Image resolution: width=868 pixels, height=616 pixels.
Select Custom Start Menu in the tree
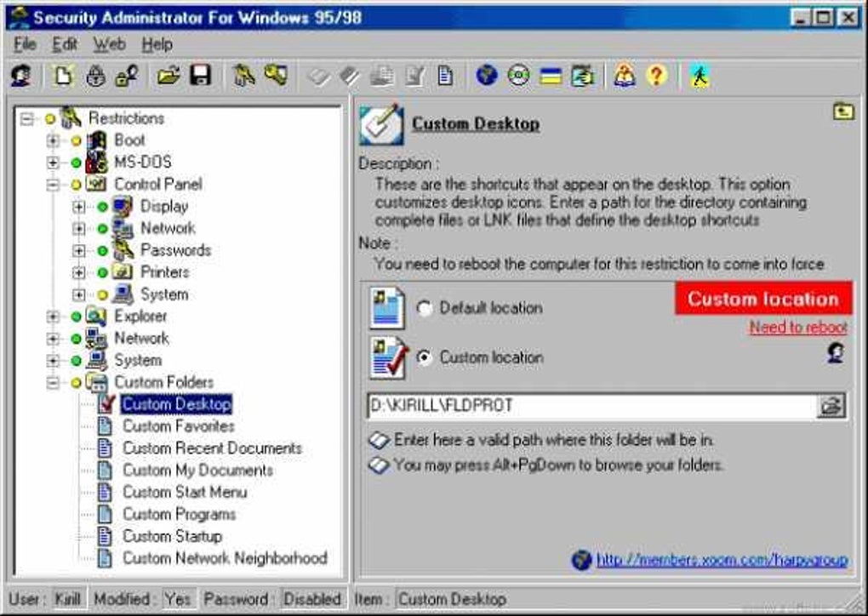pos(185,492)
